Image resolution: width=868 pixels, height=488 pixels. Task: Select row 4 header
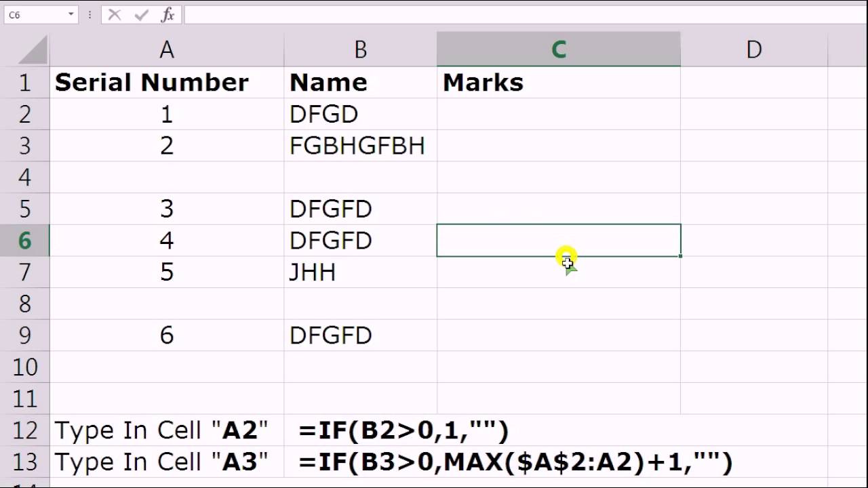[x=24, y=178]
